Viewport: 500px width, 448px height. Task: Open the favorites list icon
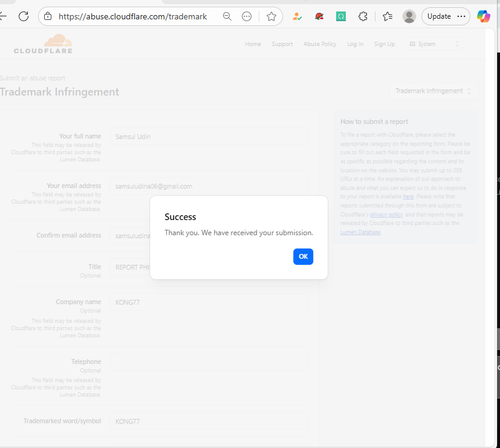tap(387, 16)
